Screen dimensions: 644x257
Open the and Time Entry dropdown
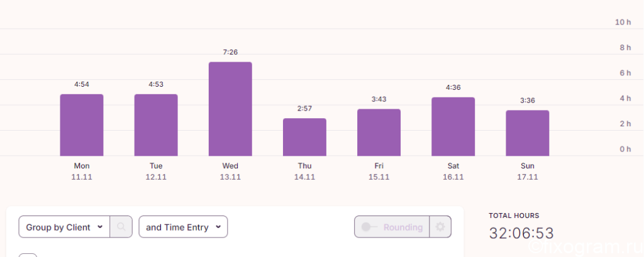tap(183, 227)
